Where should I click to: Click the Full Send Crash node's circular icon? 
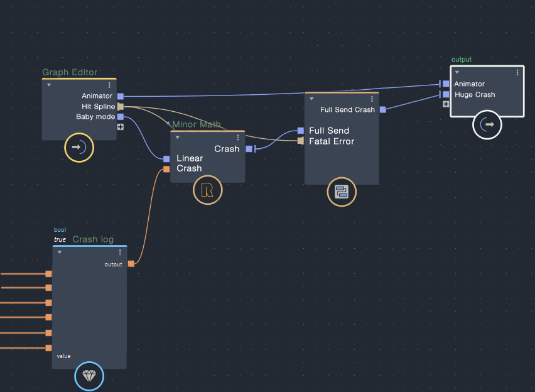pyautogui.click(x=342, y=192)
